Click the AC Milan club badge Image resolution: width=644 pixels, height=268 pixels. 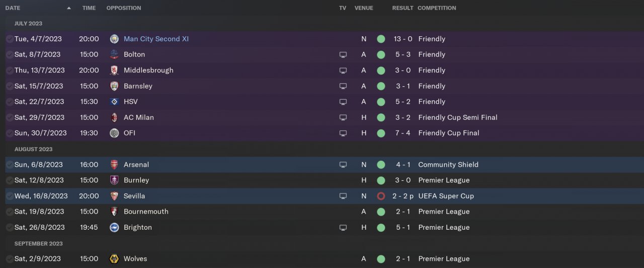pos(114,117)
